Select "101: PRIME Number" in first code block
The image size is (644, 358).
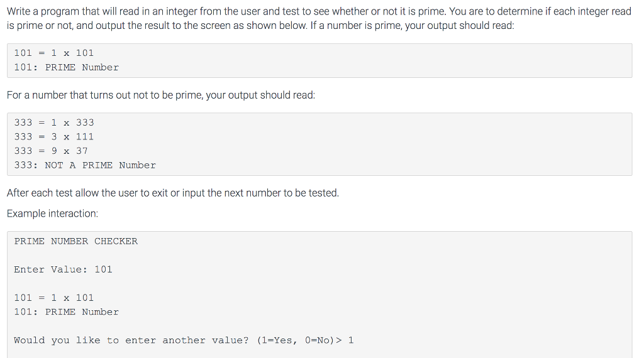[x=66, y=67]
